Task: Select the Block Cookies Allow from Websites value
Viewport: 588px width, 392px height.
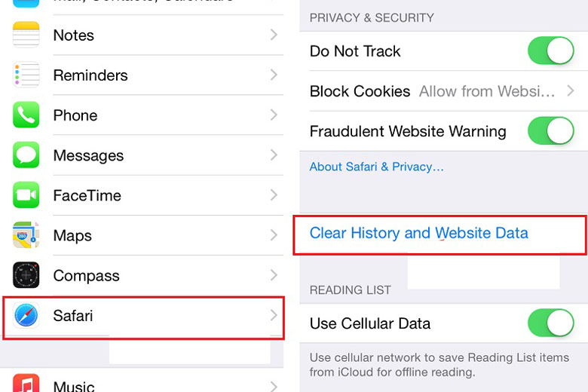Action: (x=487, y=91)
